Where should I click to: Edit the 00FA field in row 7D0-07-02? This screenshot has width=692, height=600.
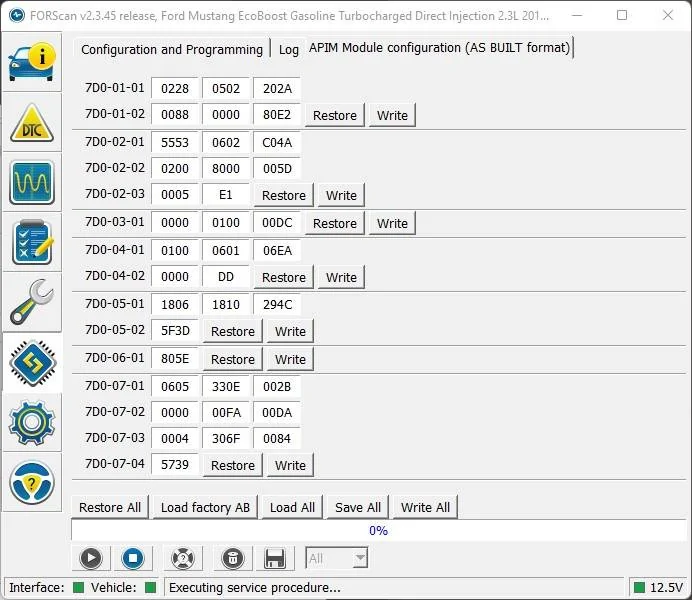(x=226, y=412)
